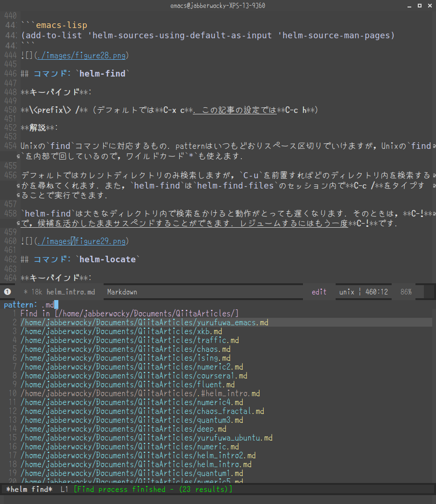Maximize the Emacs window

(x=420, y=6)
